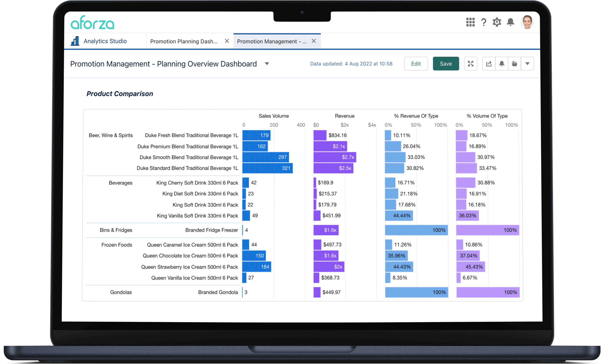Select the 162 sales volume bar

(x=255, y=146)
